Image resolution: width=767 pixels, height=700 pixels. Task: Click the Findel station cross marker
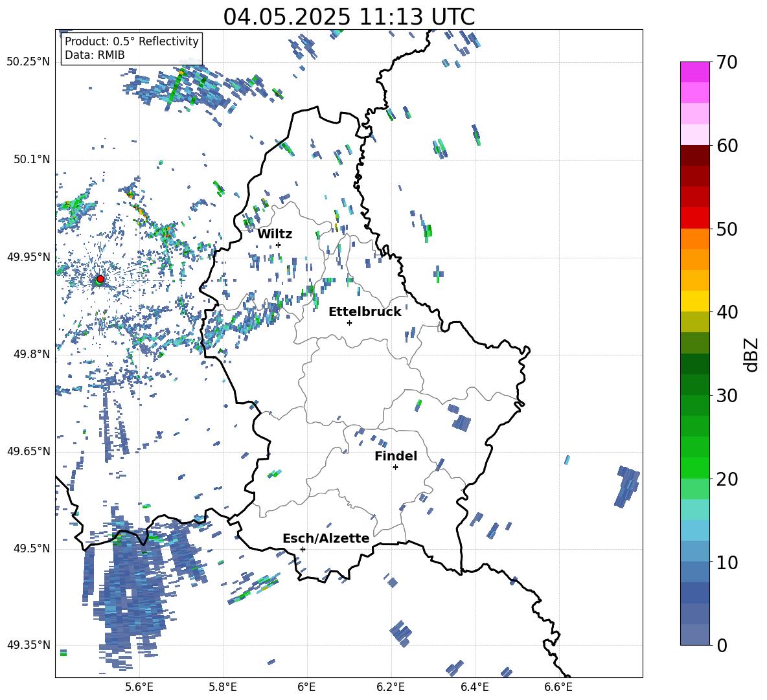point(395,468)
